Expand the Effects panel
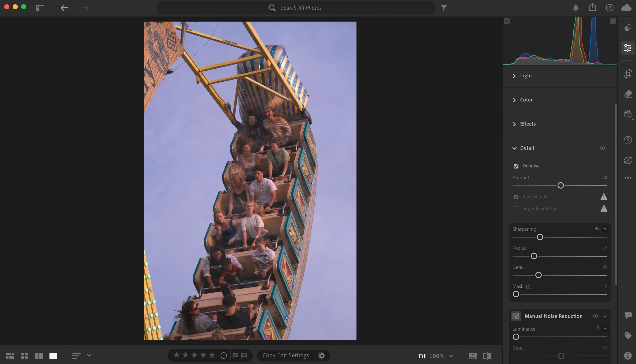This screenshot has height=364, width=636. 528,124
